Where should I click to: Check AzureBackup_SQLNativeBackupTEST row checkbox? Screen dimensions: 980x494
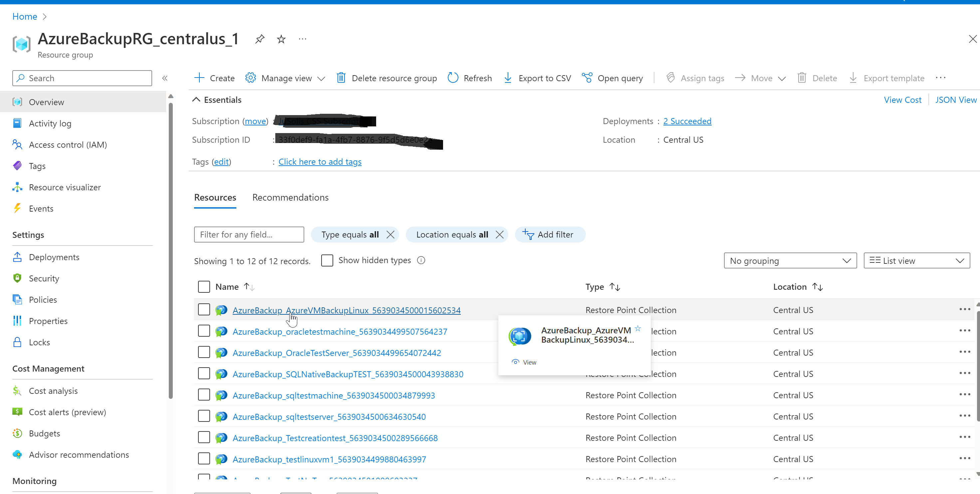[204, 374]
